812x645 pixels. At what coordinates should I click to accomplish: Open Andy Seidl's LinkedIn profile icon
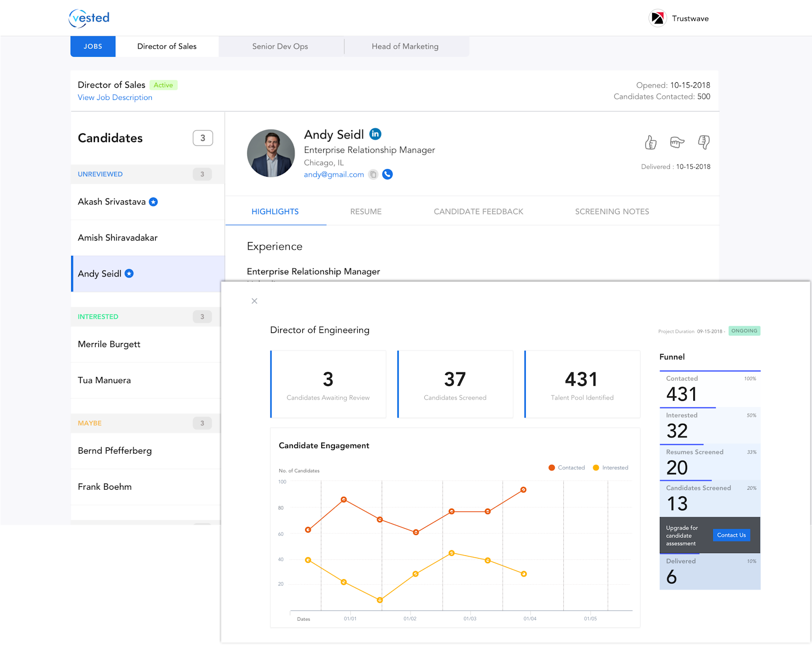click(x=375, y=134)
